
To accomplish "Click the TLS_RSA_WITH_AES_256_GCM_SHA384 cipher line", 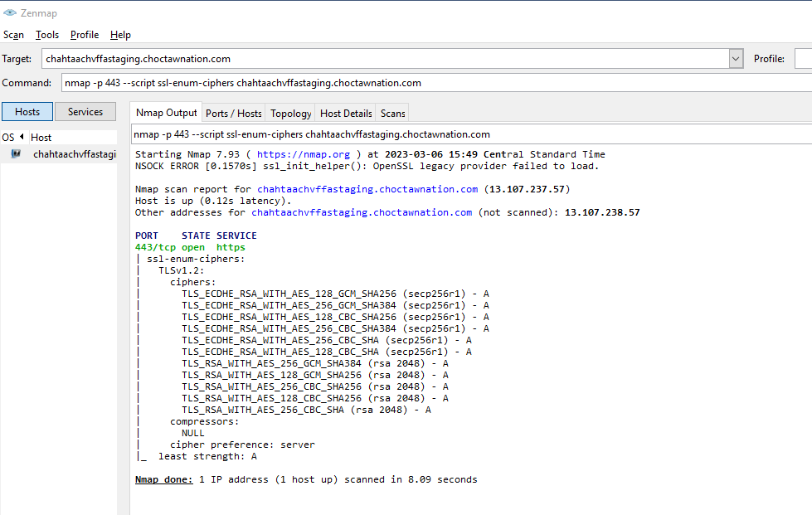I will pos(315,363).
